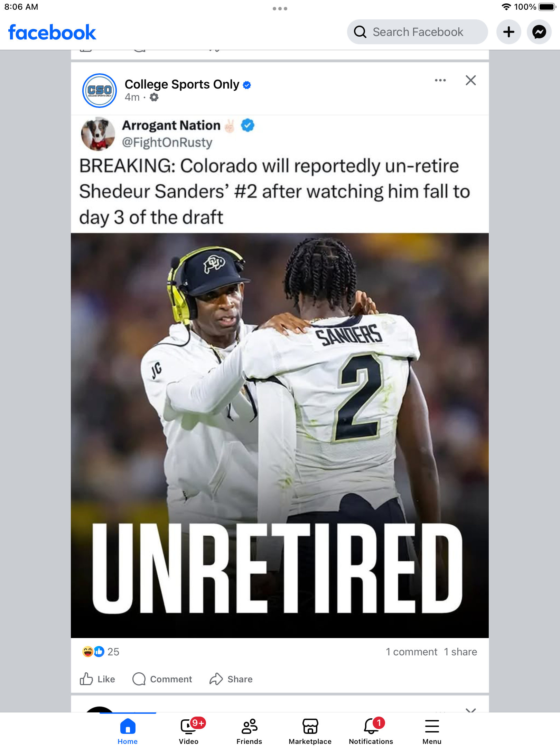The height and width of the screenshot is (747, 560).
Task: Go to the Home tab
Action: tap(128, 731)
